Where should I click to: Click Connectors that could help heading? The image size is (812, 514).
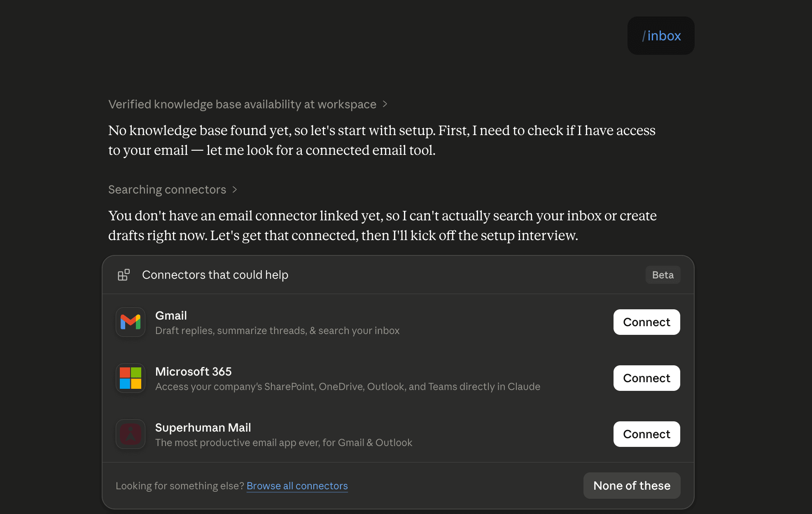pyautogui.click(x=215, y=275)
